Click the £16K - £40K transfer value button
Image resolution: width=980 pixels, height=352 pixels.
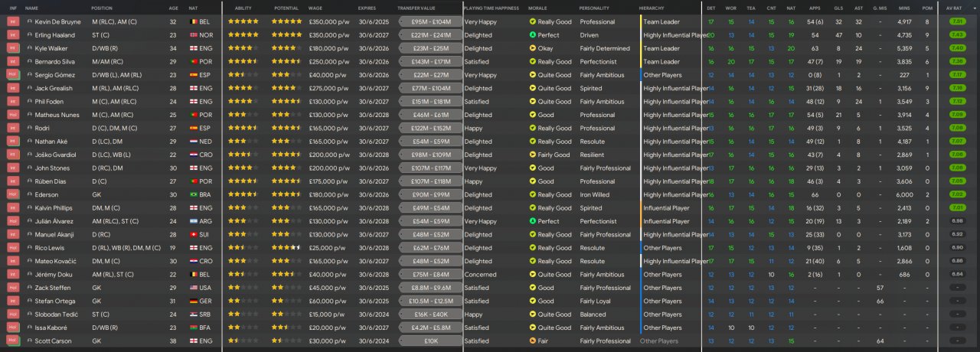tap(431, 315)
